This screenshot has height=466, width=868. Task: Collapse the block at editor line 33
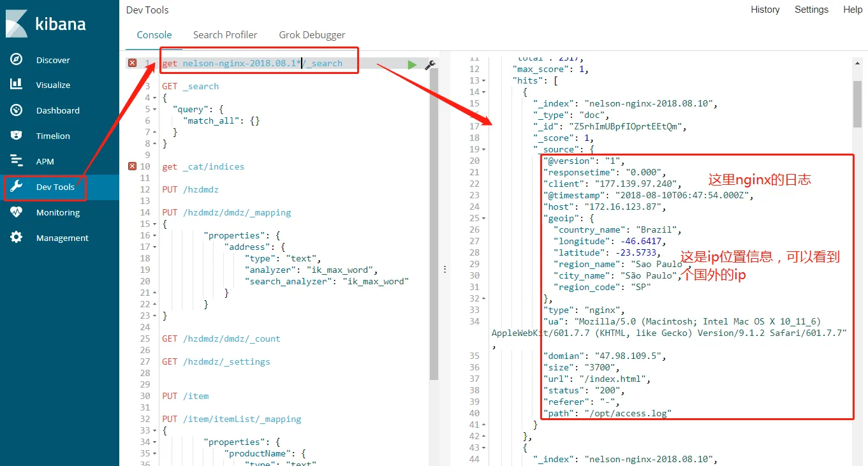(155, 431)
